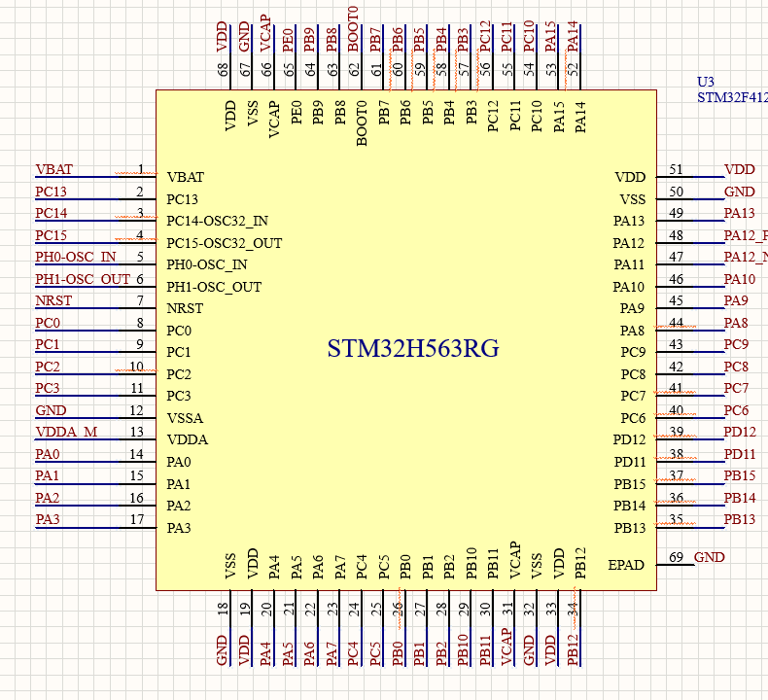Select the PA0 net label on pin 14
The image size is (768, 700).
pos(48,454)
